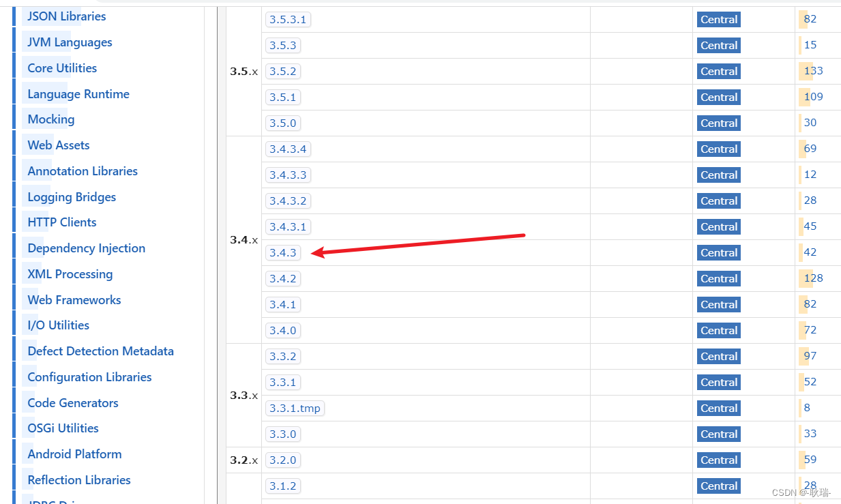View 12 usages of 3.4.3.3
The image size is (841, 504).
click(810, 175)
